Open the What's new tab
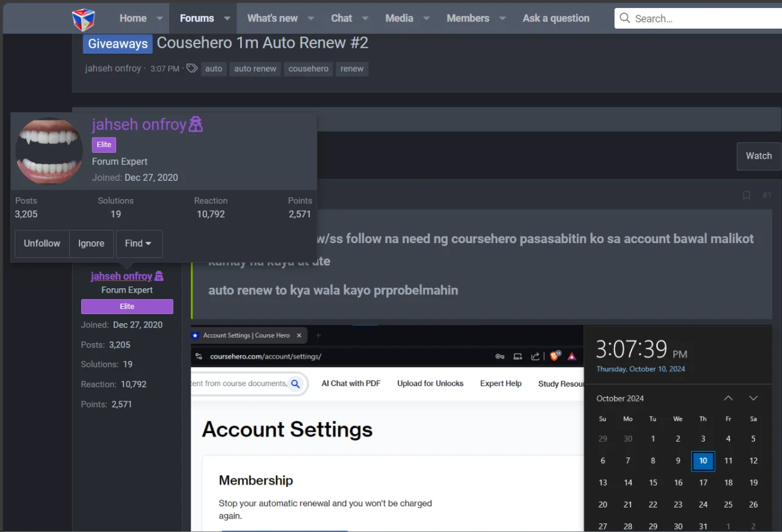This screenshot has width=782, height=532. [272, 18]
